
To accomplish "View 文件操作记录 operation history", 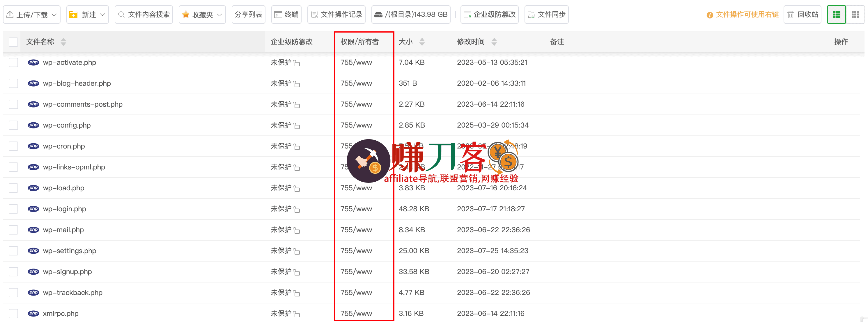I will [x=336, y=15].
